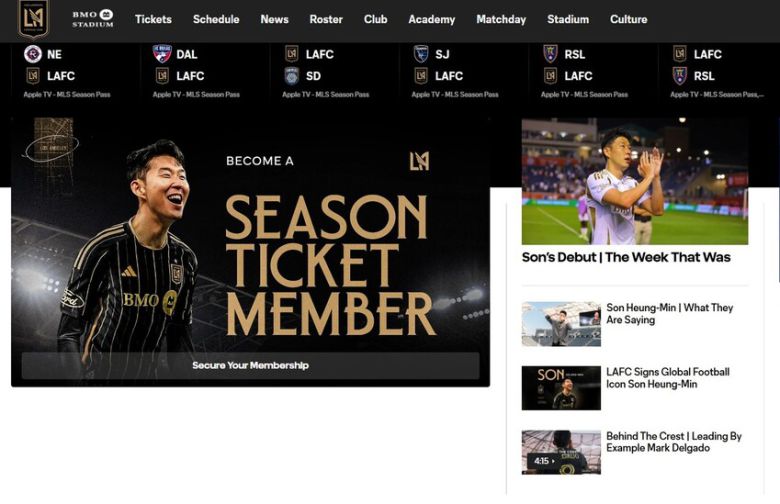
Task: Open 'LAFC Signs Global Football Icon' thumbnail
Action: 561,388
